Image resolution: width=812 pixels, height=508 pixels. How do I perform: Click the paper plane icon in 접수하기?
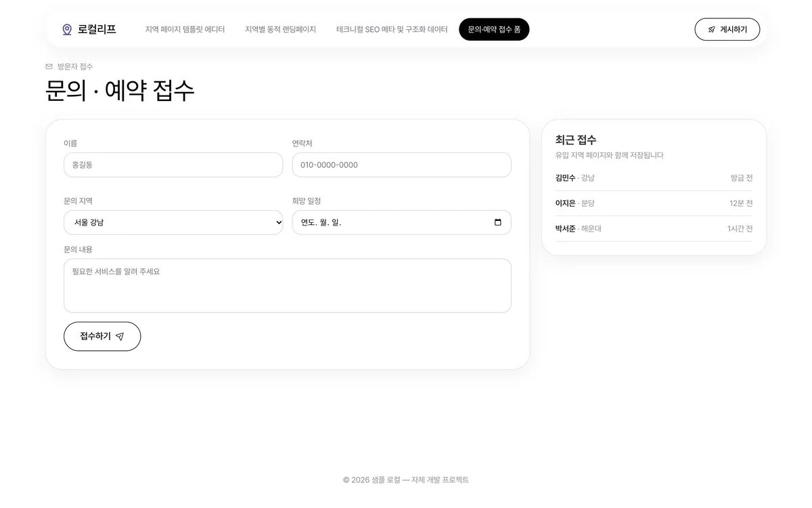(120, 337)
